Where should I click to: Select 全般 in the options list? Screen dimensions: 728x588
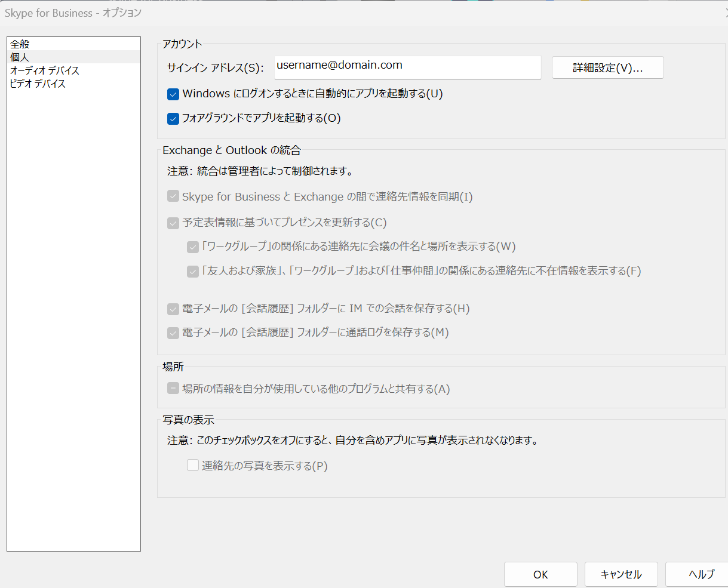[20, 44]
